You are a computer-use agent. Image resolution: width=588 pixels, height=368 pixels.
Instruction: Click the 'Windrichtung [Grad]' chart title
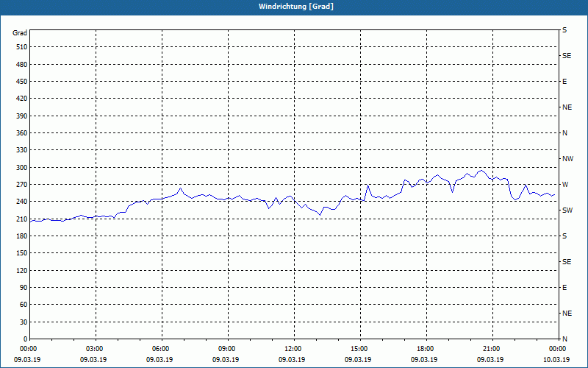[296, 7]
